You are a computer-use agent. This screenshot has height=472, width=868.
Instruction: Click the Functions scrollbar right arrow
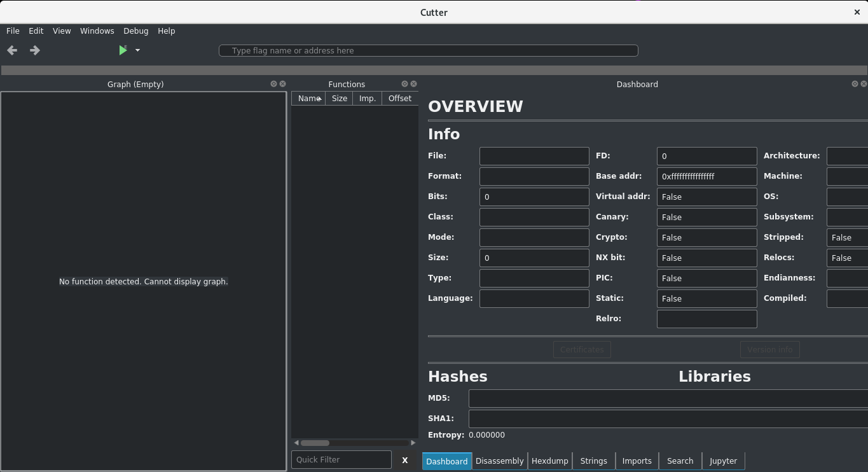click(413, 443)
